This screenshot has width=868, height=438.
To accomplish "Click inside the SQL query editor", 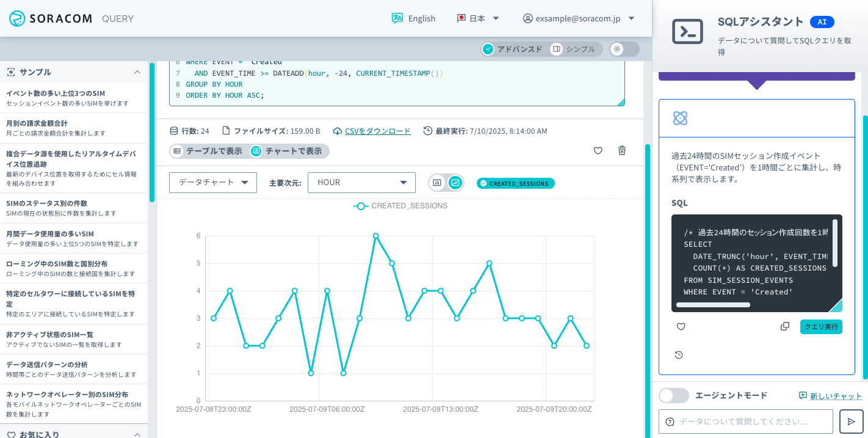I will (397, 82).
